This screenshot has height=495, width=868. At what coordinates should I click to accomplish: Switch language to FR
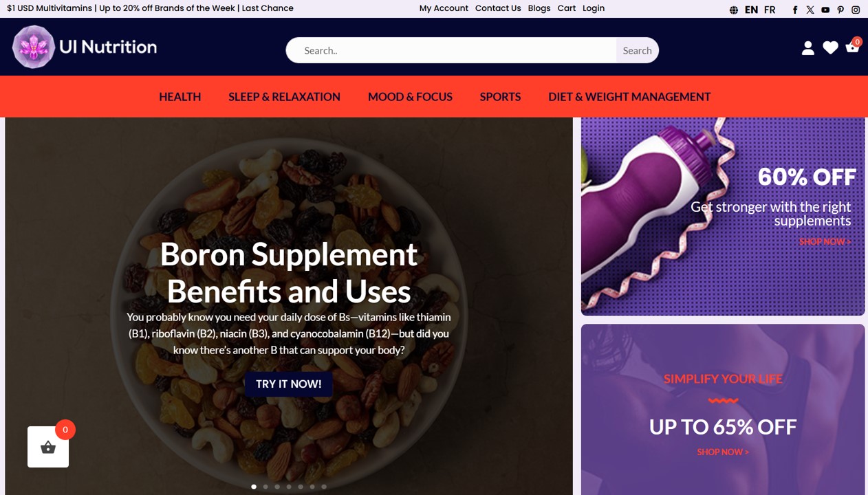click(770, 10)
